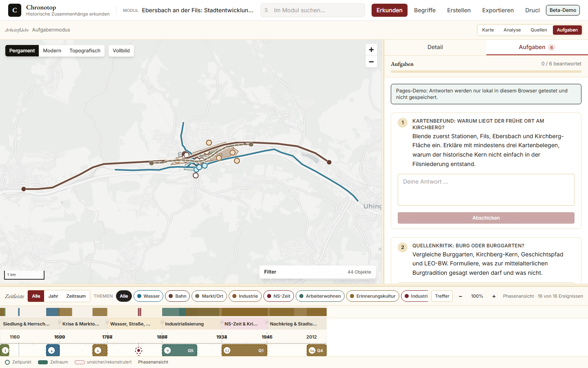Select timeline event marker 6
The image size is (588, 368).
(100, 350)
